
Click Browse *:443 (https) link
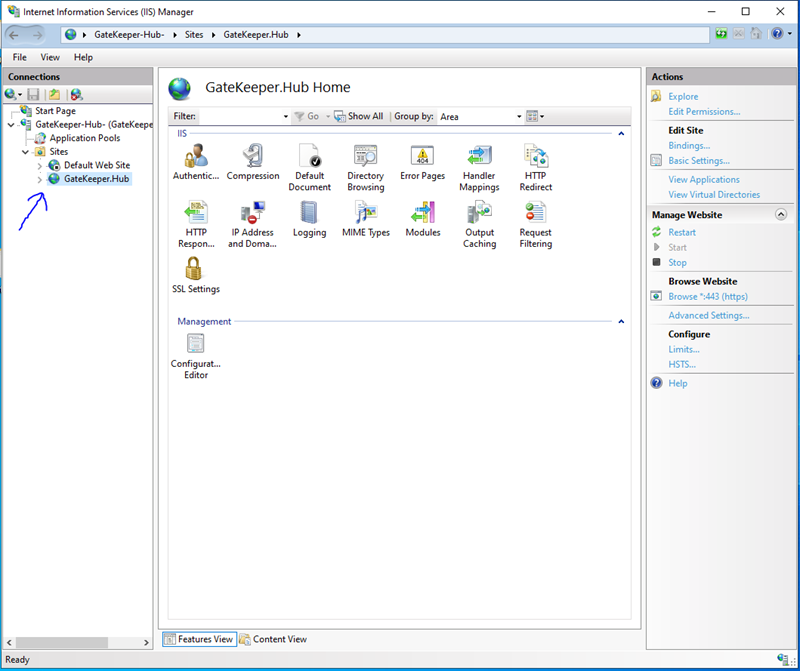point(708,296)
